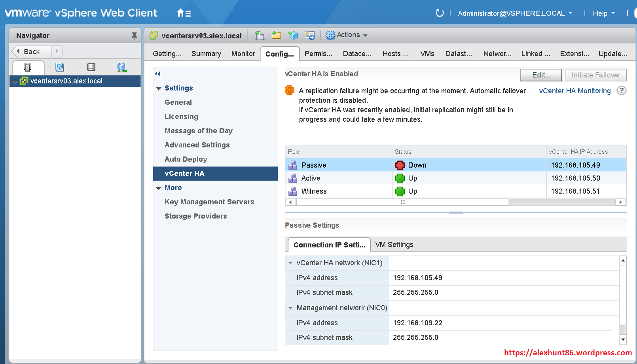Open the VMs and Templates navigator view
Viewport: 637px width, 364px height.
pyautogui.click(x=59, y=68)
